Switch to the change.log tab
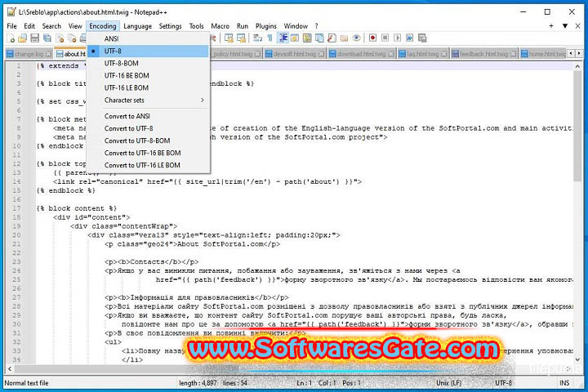588x392 pixels. click(x=29, y=54)
